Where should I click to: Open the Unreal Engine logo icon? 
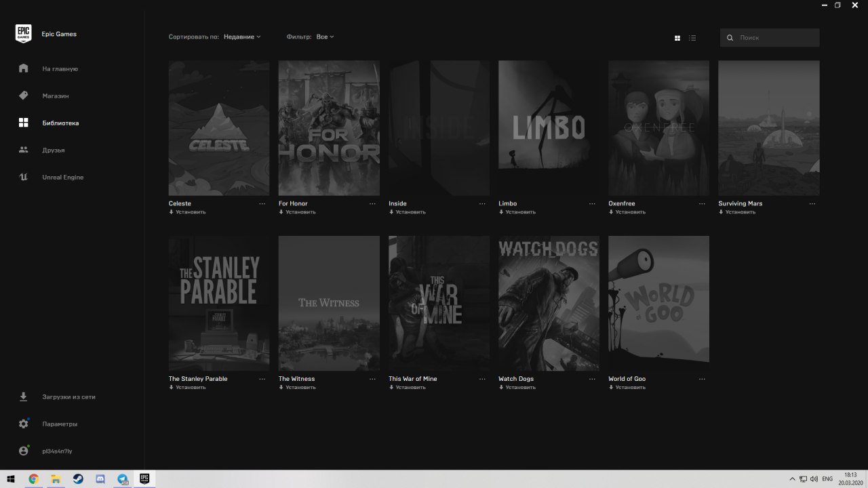[24, 177]
